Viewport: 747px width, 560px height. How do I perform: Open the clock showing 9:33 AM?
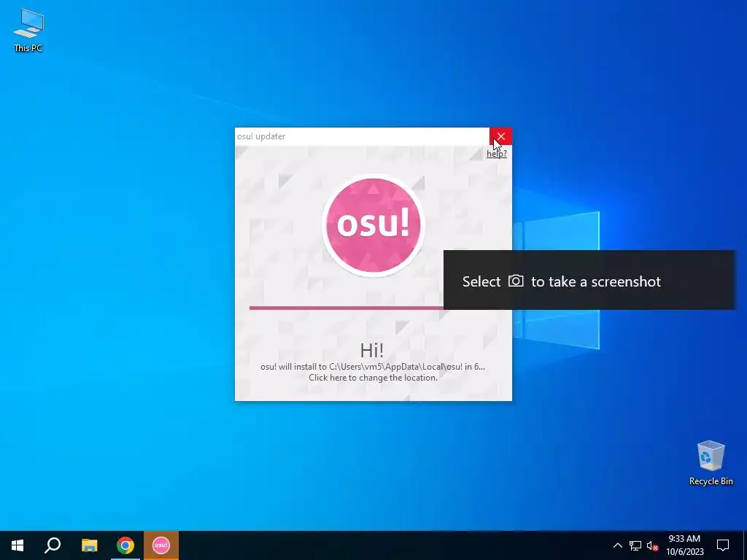[x=684, y=545]
